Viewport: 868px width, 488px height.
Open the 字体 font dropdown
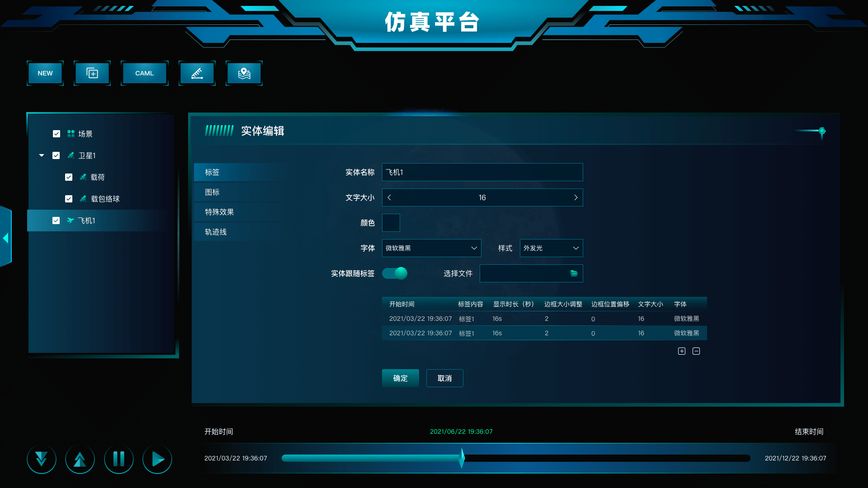click(431, 248)
